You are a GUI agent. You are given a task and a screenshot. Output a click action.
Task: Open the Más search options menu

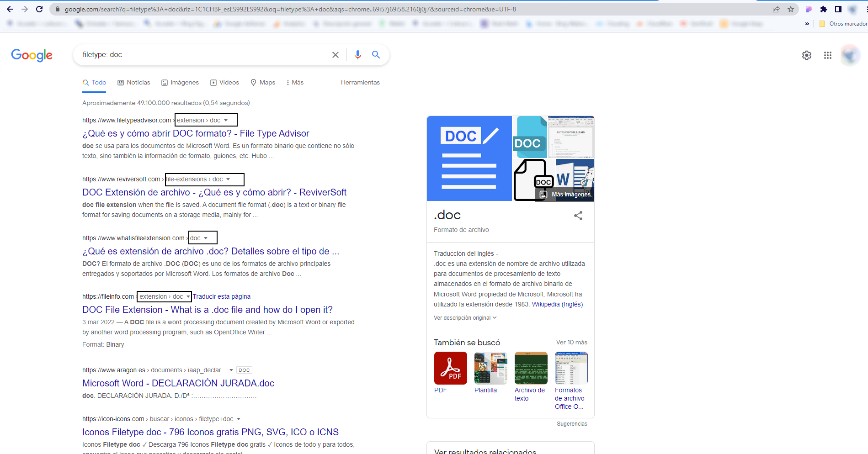tap(295, 83)
